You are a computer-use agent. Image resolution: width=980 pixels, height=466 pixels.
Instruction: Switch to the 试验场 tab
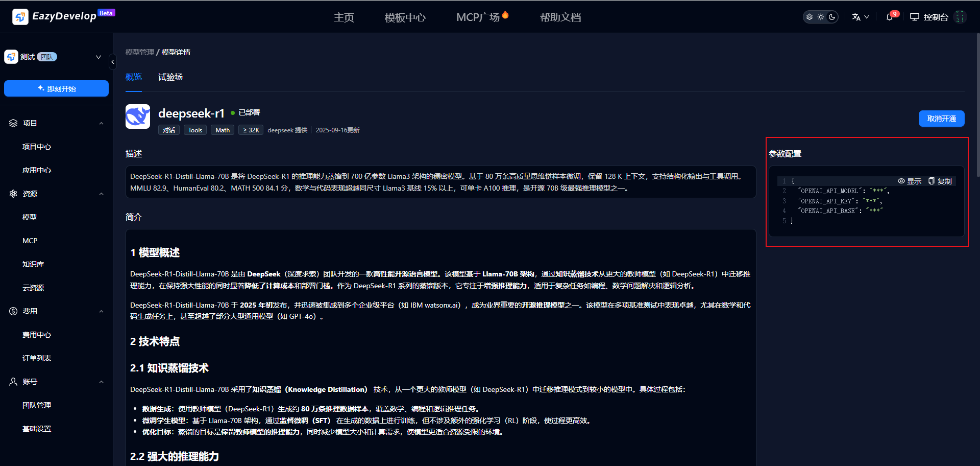tap(170, 77)
